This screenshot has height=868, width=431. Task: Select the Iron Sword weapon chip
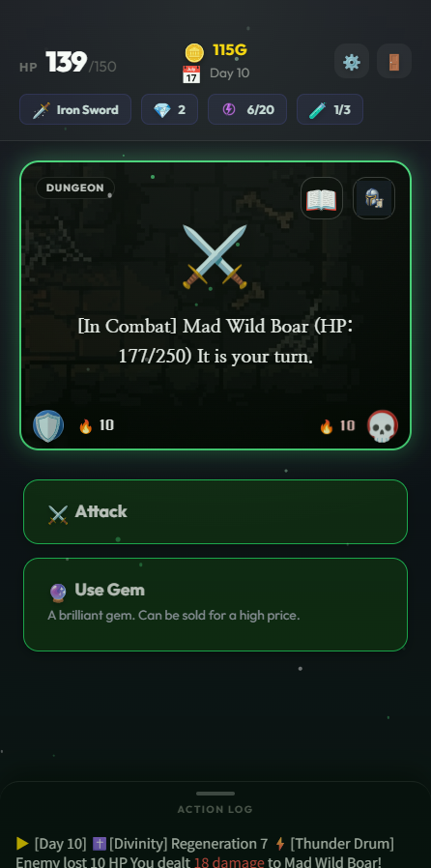75,109
